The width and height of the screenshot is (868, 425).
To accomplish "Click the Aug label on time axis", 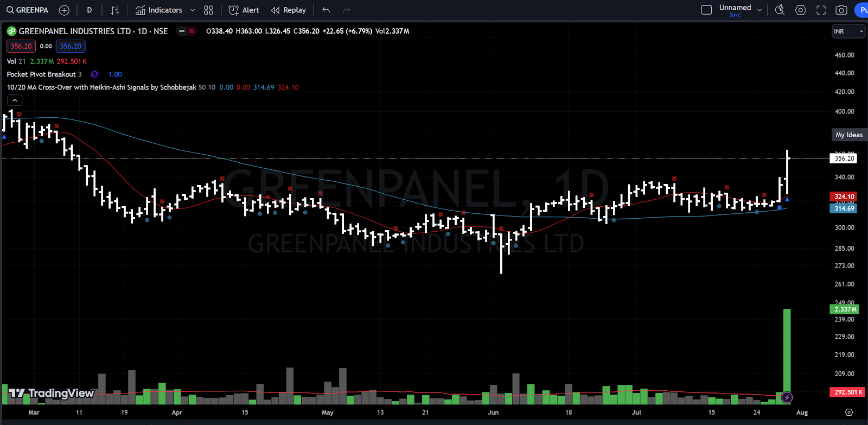I will (x=802, y=413).
